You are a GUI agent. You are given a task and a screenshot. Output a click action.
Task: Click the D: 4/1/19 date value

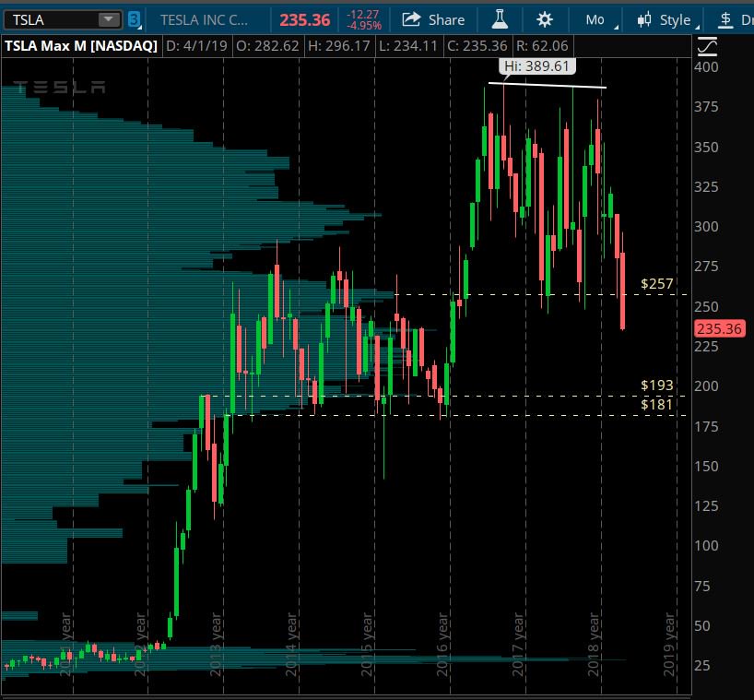[196, 46]
